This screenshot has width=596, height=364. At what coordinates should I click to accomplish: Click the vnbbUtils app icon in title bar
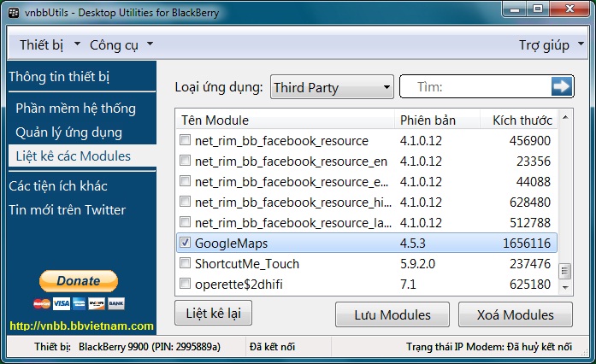point(10,12)
